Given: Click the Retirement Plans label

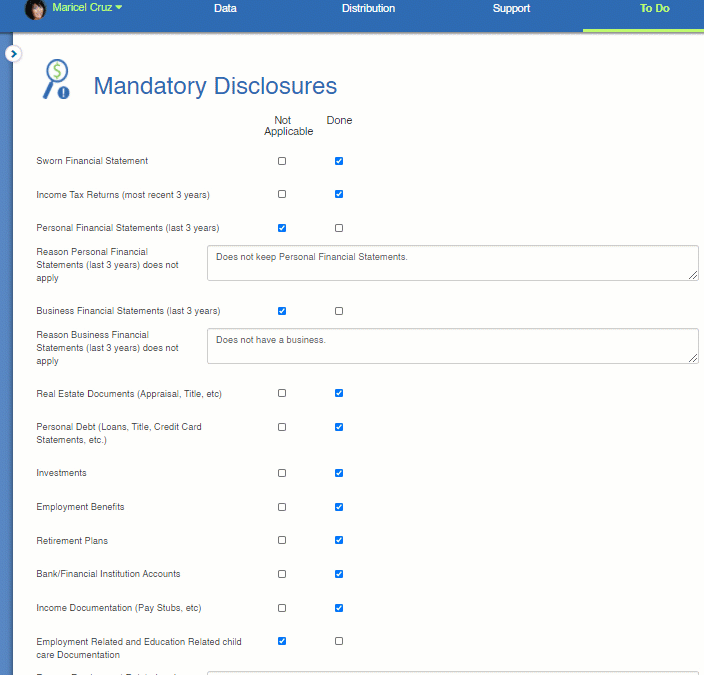Looking at the screenshot, I should (x=72, y=541).
